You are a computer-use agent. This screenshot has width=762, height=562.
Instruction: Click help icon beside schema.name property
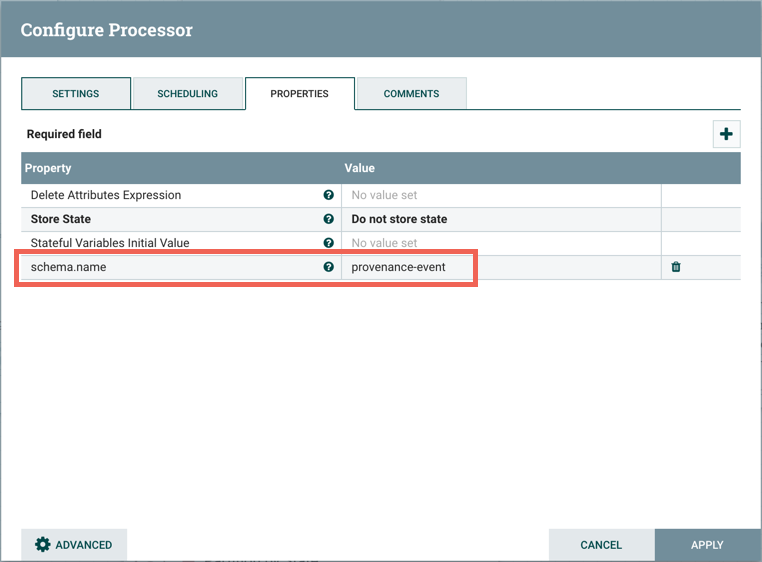(328, 267)
